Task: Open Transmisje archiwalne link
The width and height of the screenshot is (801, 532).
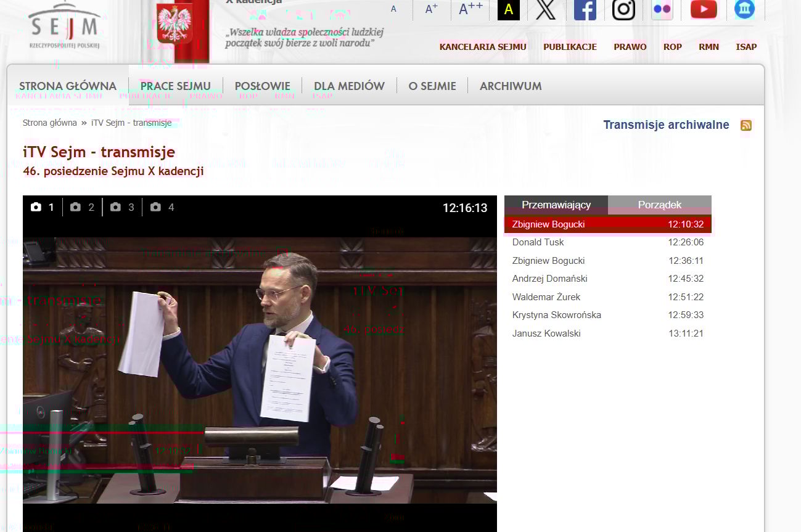Action: click(666, 125)
